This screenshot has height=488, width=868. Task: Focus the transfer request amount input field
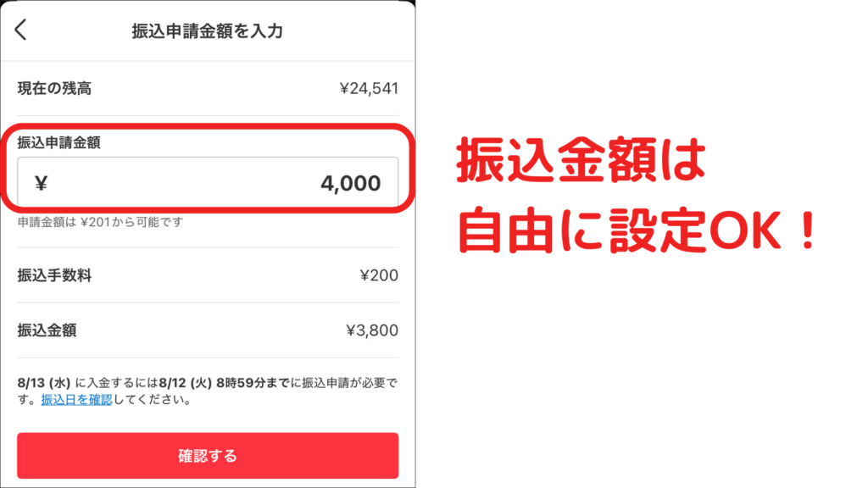tap(208, 182)
